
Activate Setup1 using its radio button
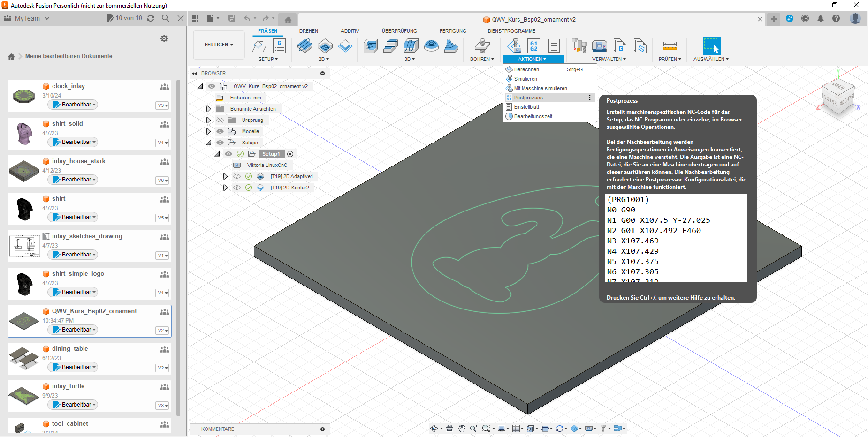point(290,154)
